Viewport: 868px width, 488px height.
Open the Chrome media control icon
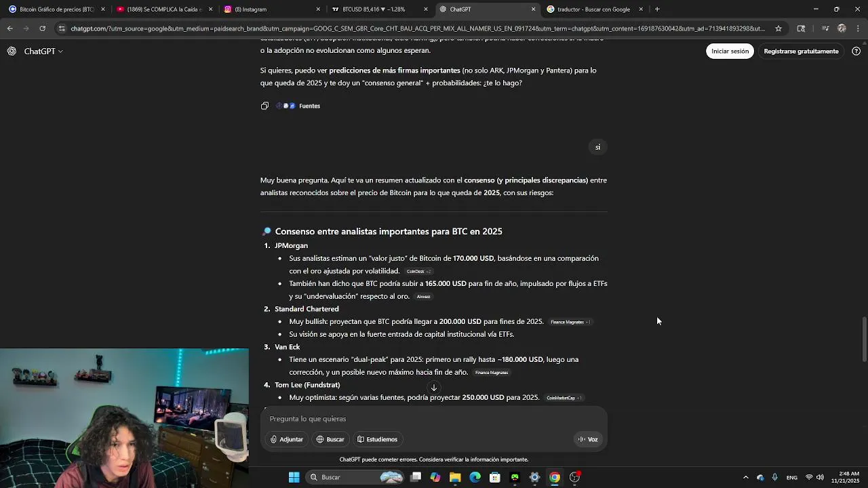click(825, 28)
